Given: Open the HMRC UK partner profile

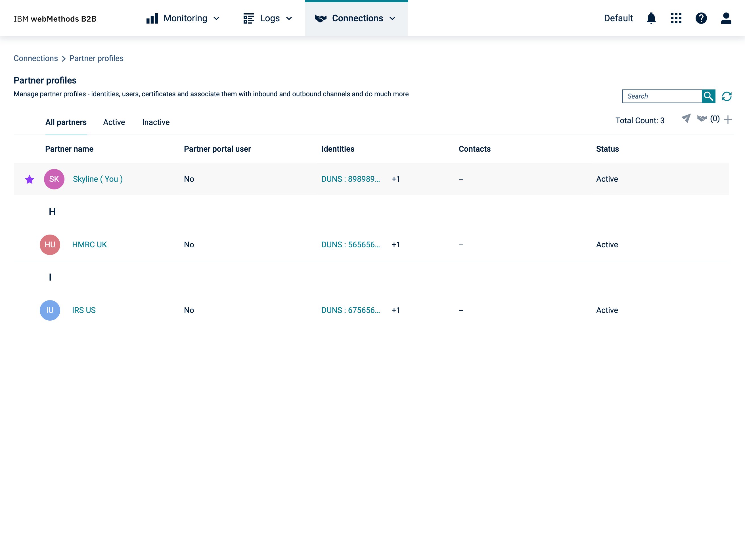Looking at the screenshot, I should (x=89, y=245).
